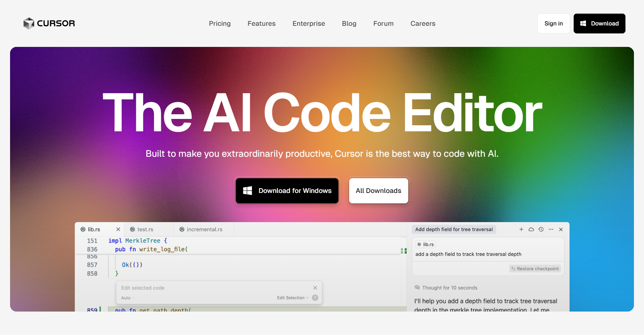Click the tagline about coding with AI
The width and height of the screenshot is (644, 335).
pyautogui.click(x=322, y=154)
